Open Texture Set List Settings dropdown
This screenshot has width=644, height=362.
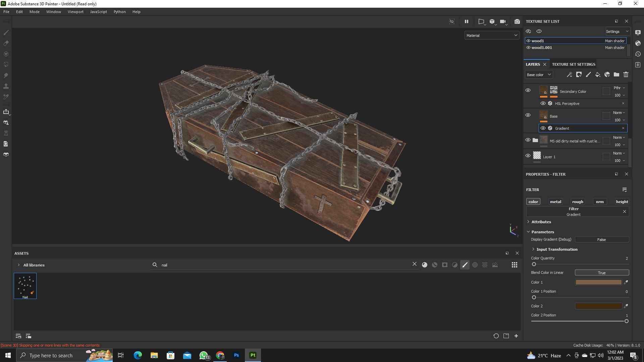[618, 32]
